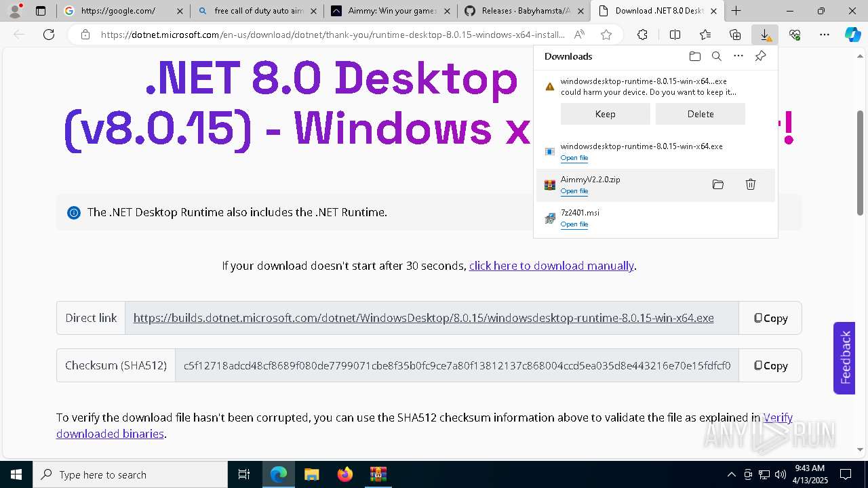Open WinRAR from the taskbar
868x488 pixels.
[x=378, y=474]
